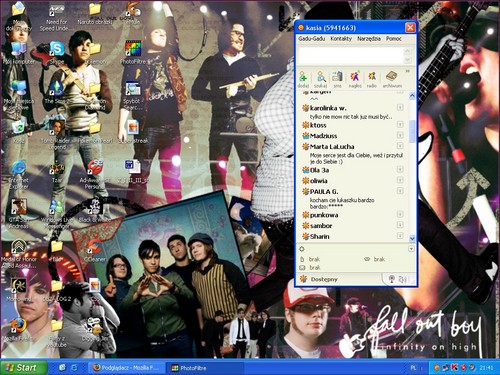Image resolution: width=500 pixels, height=375 pixels.
Task: Open the szukaj search tool
Action: pyautogui.click(x=320, y=79)
